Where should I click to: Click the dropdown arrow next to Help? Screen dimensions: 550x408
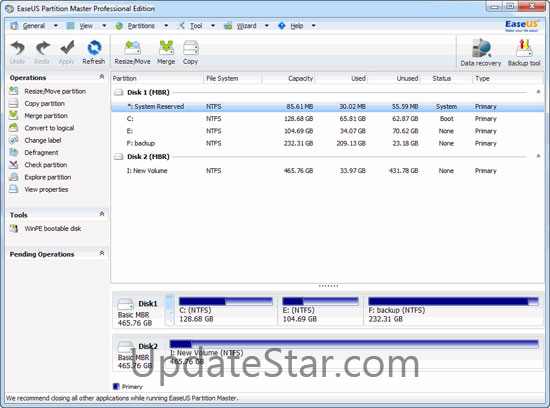[314, 26]
